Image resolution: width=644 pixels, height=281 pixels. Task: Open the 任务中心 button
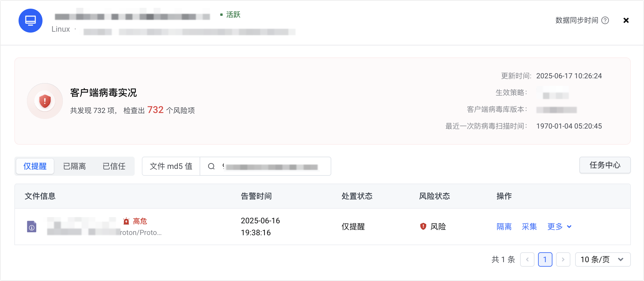[x=605, y=165]
